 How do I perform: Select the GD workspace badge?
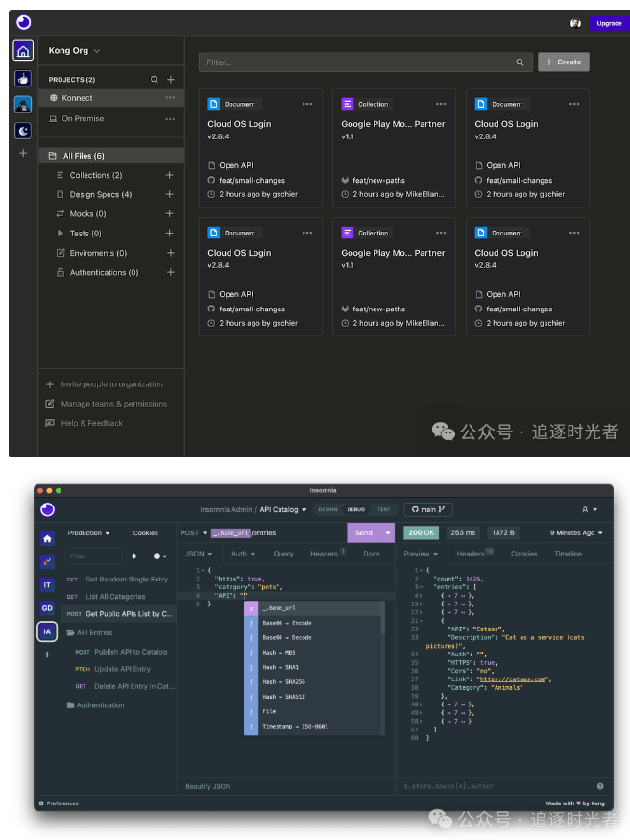(47, 608)
